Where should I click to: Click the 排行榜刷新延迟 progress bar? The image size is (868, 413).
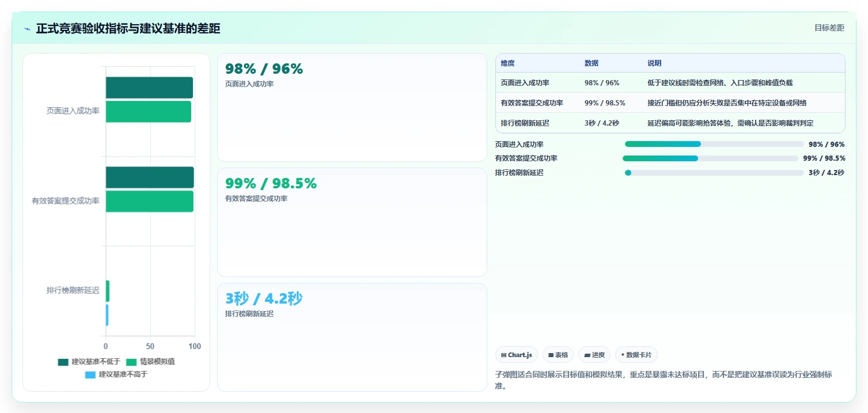714,173
